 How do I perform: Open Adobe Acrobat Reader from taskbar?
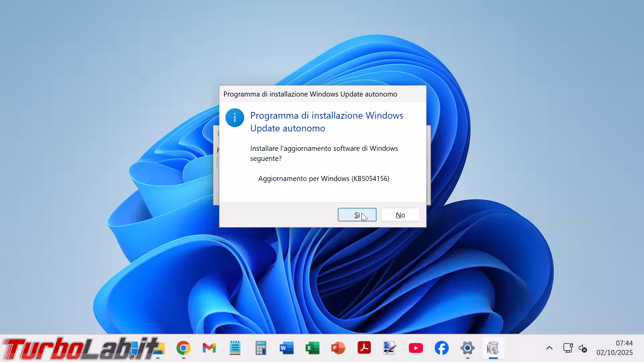coord(364,348)
